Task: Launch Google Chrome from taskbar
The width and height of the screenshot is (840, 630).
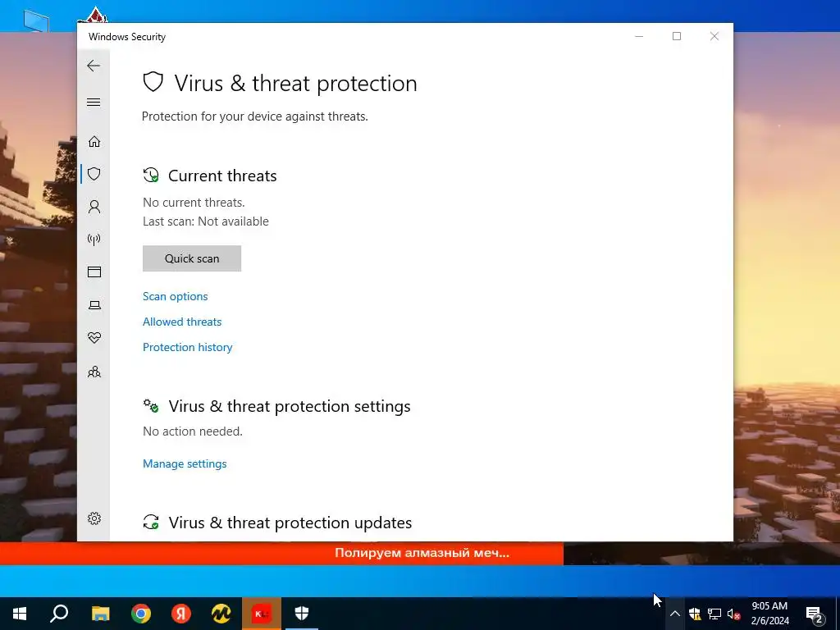Action: click(x=141, y=614)
